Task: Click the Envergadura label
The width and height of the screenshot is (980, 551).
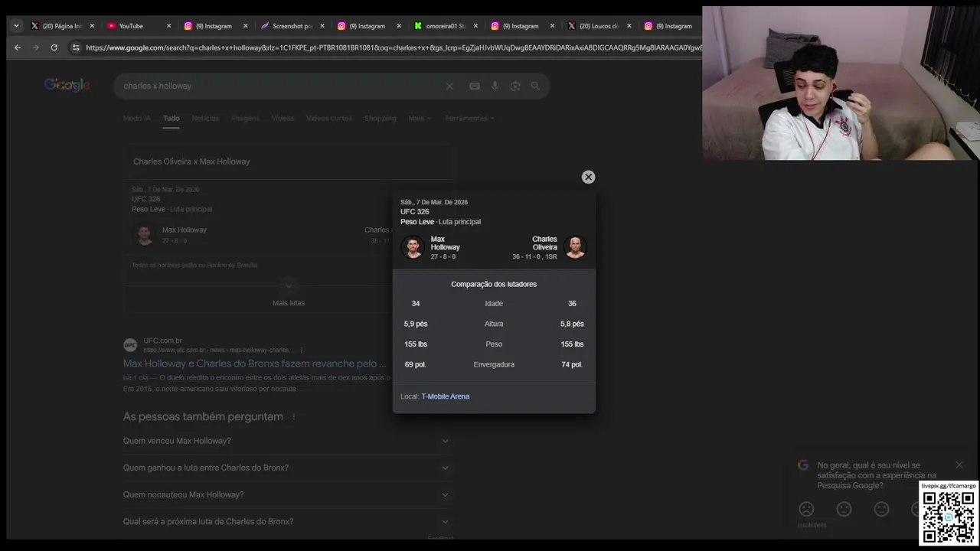Action: pos(494,364)
